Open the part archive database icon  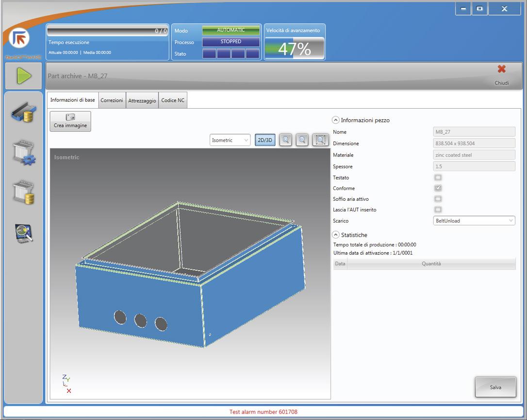[24, 112]
